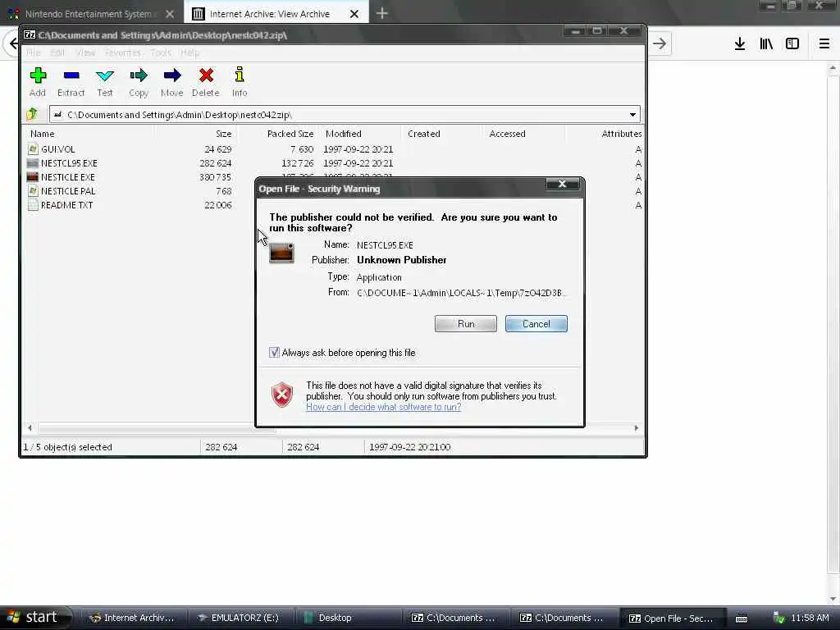This screenshot has width=840, height=630.
Task: Open the browser downloads icon
Action: pos(739,43)
